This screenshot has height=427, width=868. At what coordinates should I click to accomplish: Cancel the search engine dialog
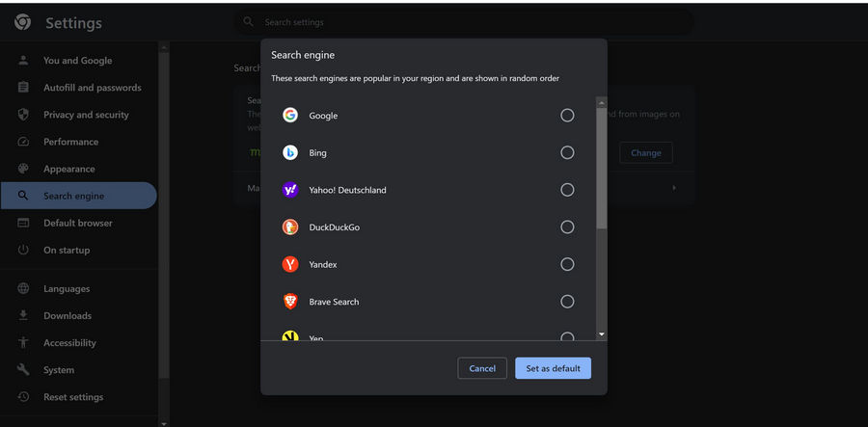(x=482, y=368)
